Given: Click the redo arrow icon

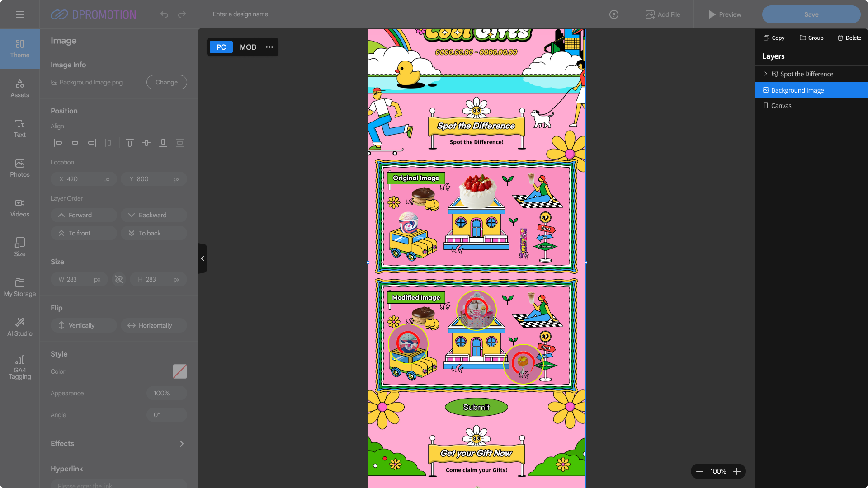Looking at the screenshot, I should coord(182,14).
